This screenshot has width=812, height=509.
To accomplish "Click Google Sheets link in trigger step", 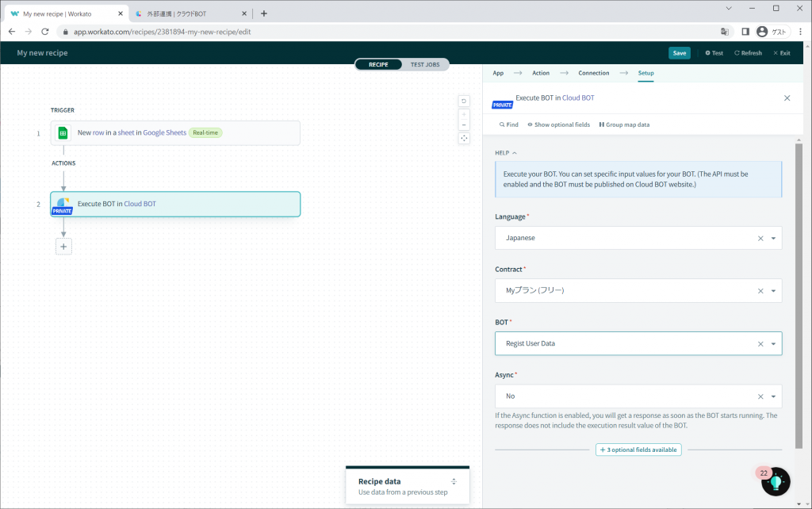I will pos(165,132).
